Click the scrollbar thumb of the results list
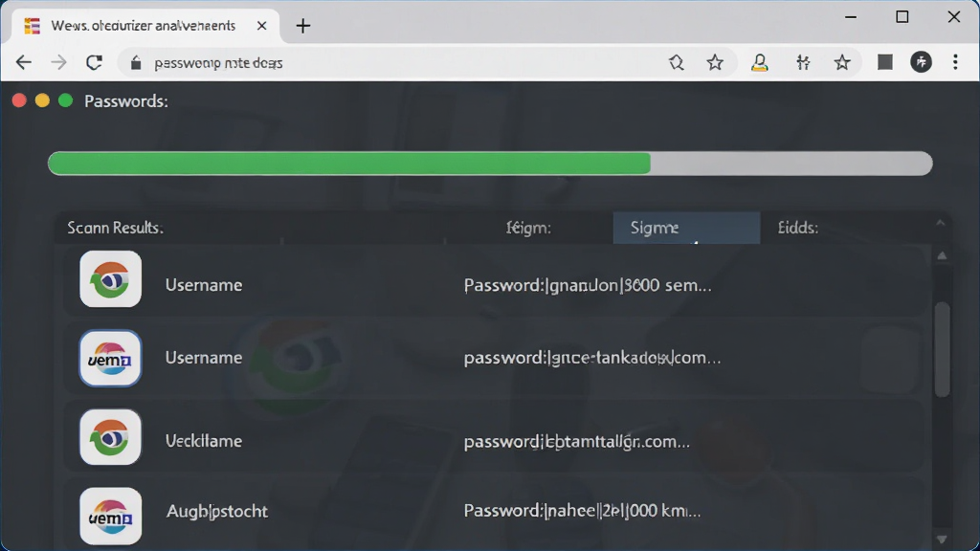 click(942, 348)
